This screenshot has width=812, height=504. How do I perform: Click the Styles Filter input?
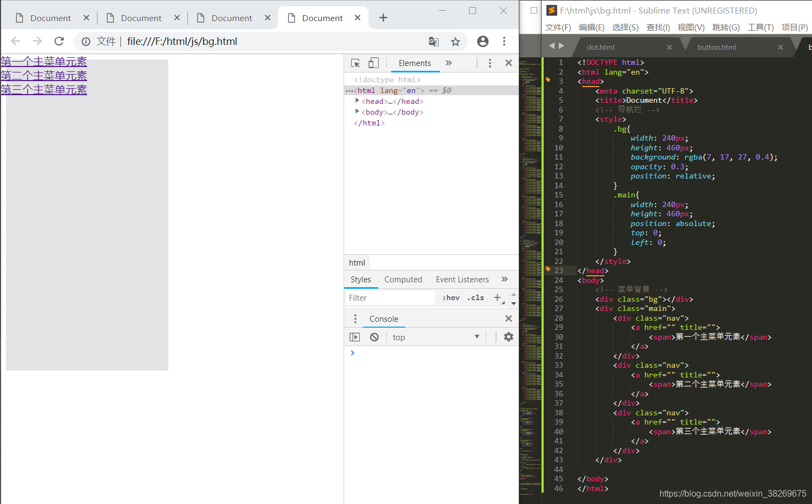point(390,297)
